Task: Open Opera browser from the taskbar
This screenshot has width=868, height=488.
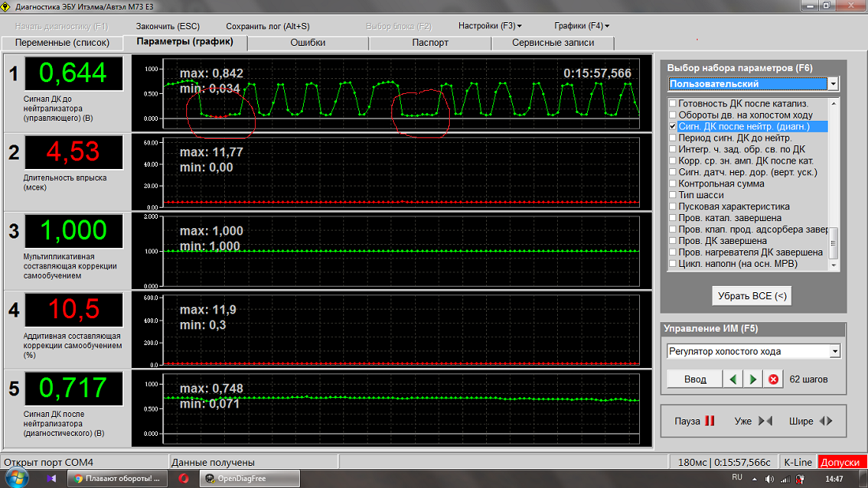Action: 182,478
